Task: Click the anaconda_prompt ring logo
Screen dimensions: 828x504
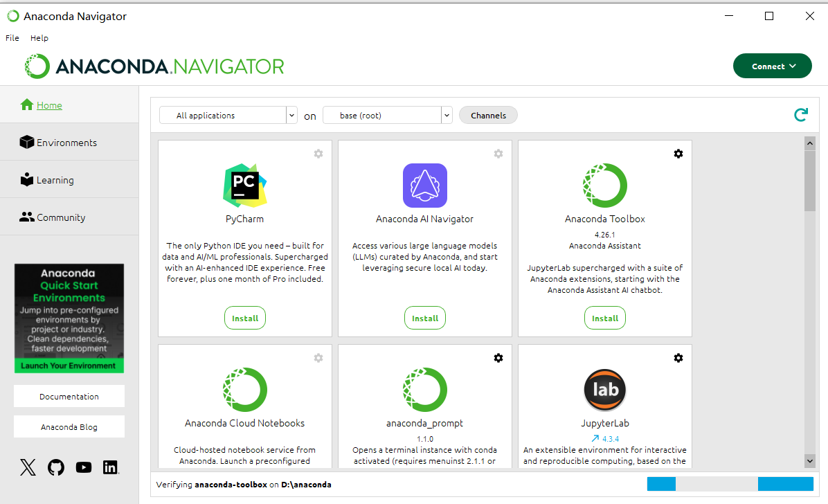Action: click(x=425, y=390)
